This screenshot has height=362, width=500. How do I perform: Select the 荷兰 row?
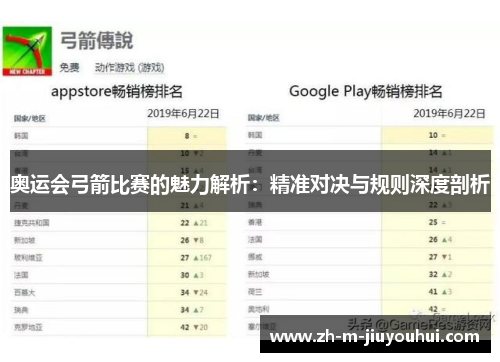[x=370, y=292]
